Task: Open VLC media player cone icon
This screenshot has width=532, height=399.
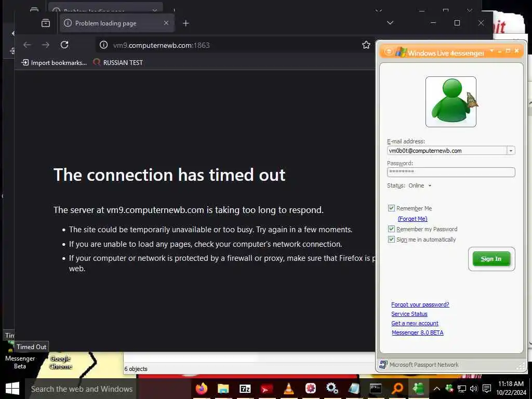Action: pos(289,389)
